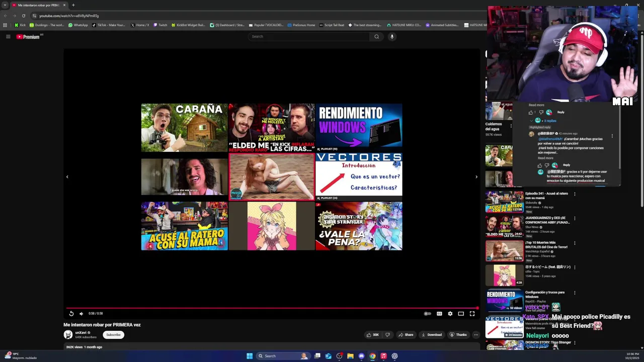Open the unXavi channel avatar

pos(68,335)
